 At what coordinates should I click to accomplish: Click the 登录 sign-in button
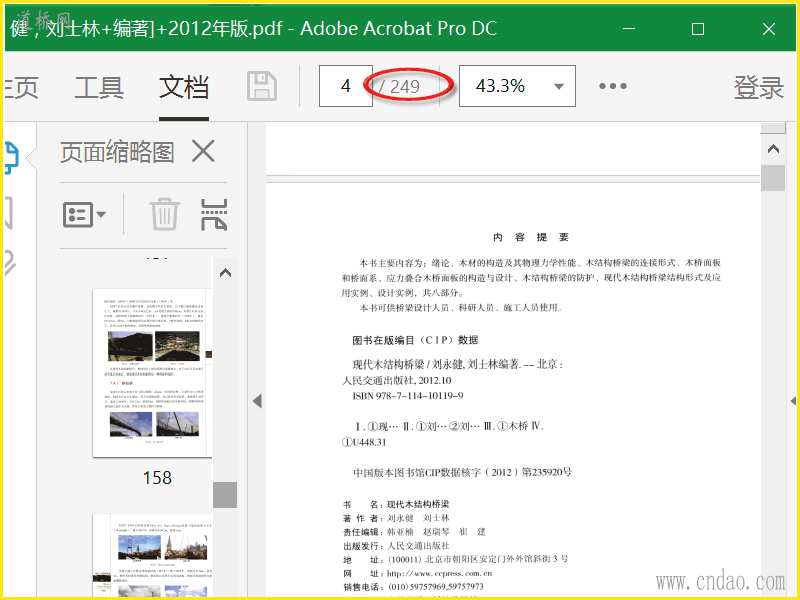pos(758,87)
